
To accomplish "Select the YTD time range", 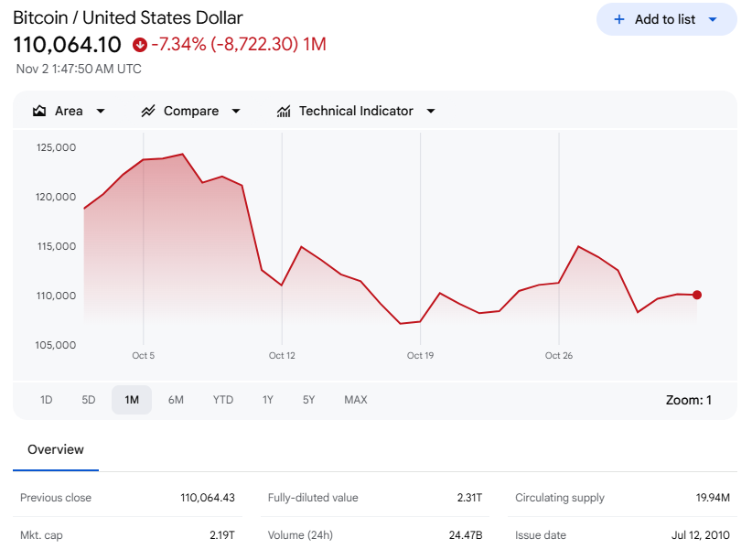I will click(x=223, y=400).
